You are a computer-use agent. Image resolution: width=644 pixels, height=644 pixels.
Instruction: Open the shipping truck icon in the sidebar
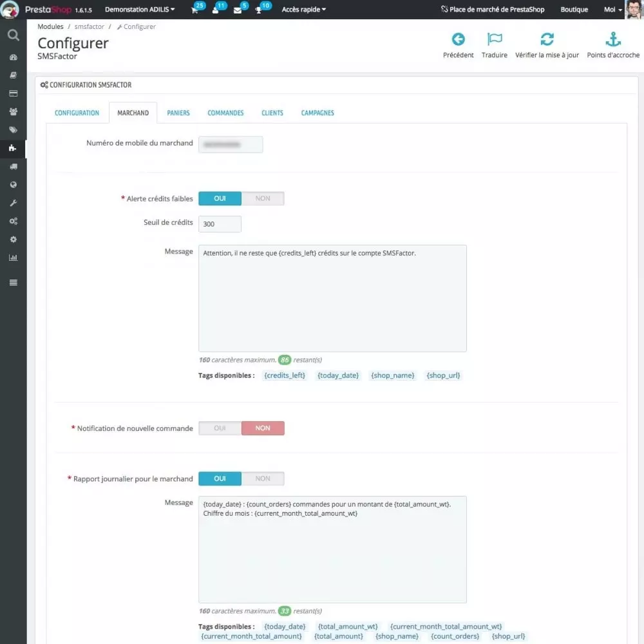point(13,167)
